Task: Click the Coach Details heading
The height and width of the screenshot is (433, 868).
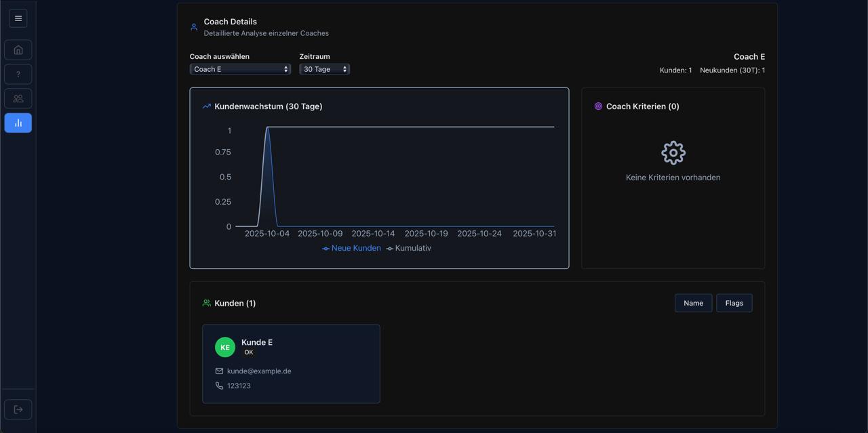Action: tap(231, 22)
